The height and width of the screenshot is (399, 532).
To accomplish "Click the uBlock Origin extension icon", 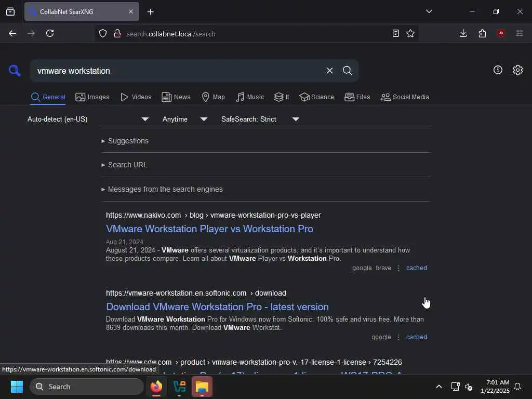I will [501, 33].
